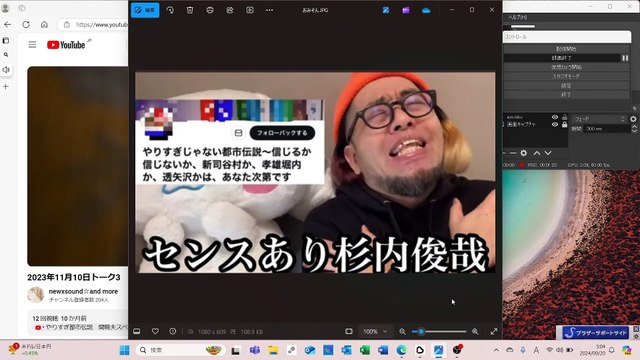Viewport: 640px width, 360px height.
Task: Open the フェード transition dropdown in OBS
Action: (599, 119)
